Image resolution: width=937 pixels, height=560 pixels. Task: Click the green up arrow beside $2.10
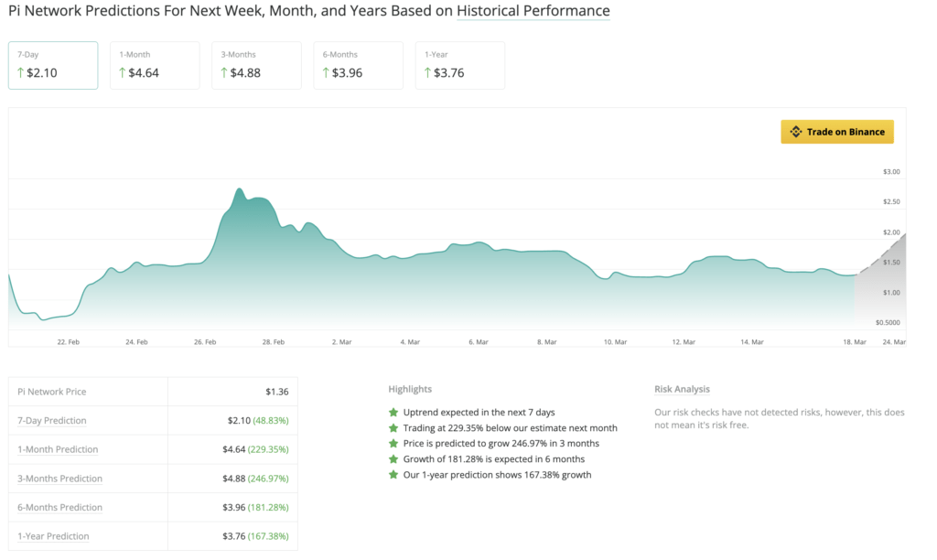tap(21, 73)
